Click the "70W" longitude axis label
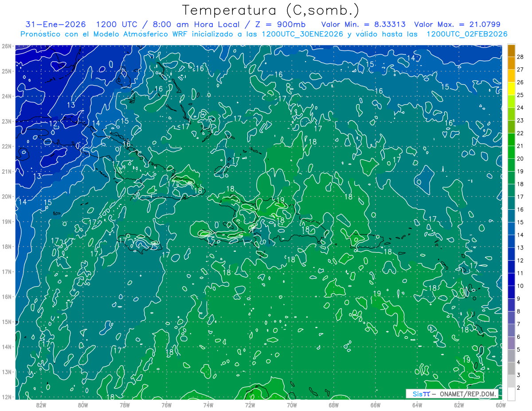Screen dimensions: 532x411 (x=292, y=405)
